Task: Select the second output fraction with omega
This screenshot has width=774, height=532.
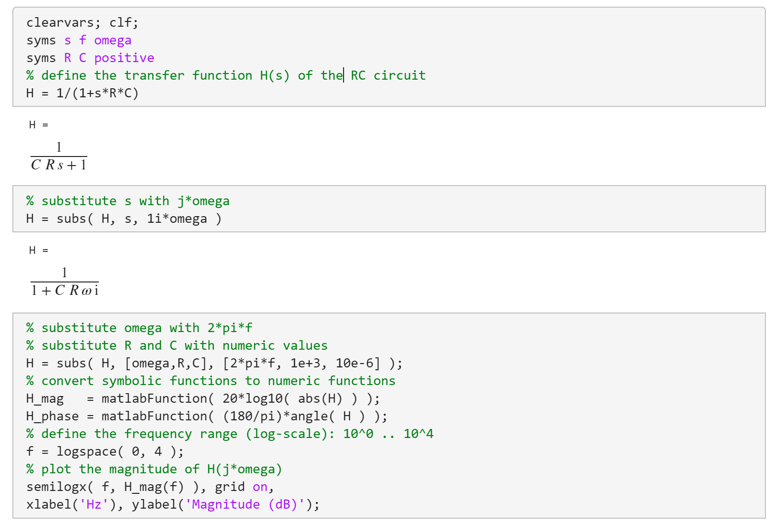Action: 64,282
